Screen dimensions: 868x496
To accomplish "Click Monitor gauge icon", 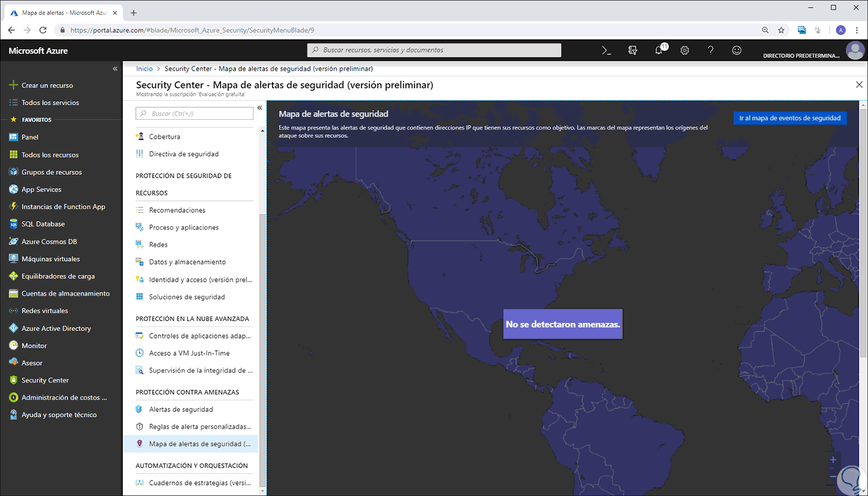I will pyautogui.click(x=13, y=346).
